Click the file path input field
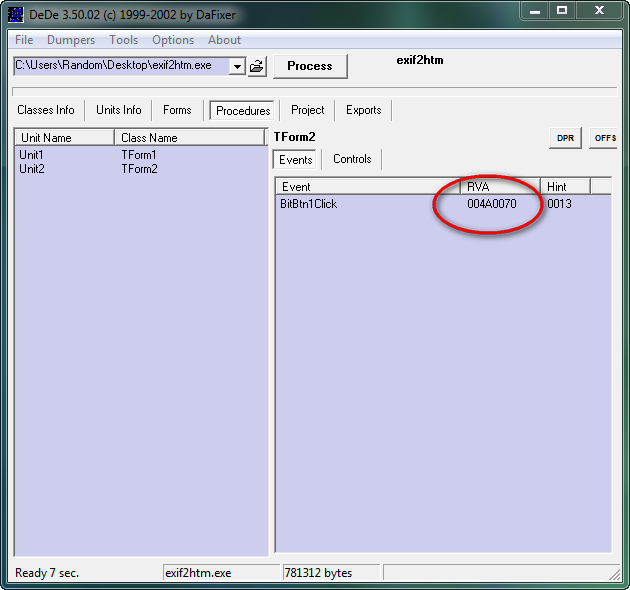This screenshot has width=630, height=590. point(121,66)
